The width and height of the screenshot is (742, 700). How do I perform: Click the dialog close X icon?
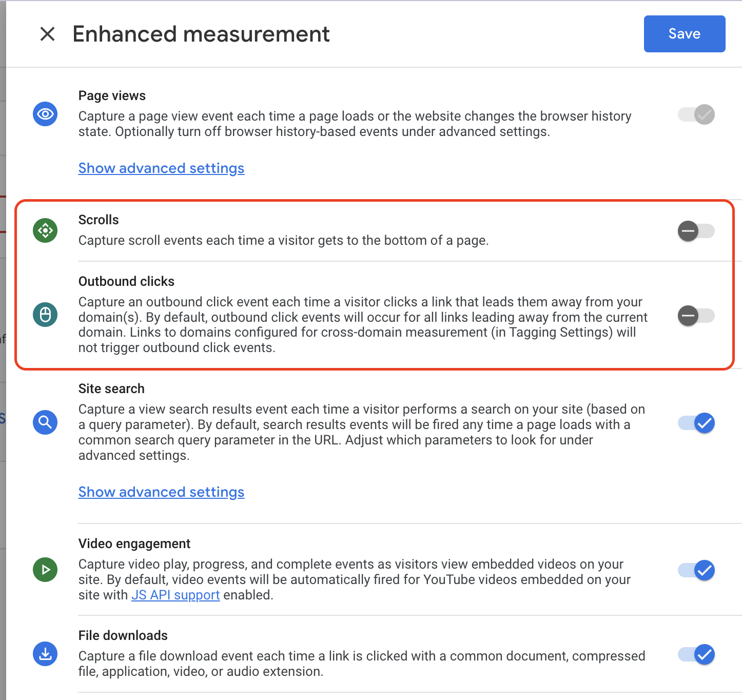click(x=48, y=34)
